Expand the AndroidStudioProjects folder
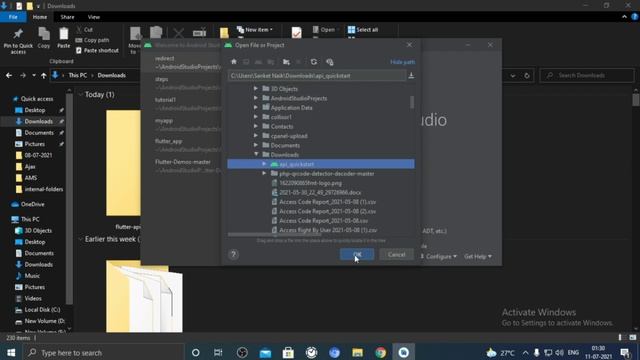 point(256,98)
